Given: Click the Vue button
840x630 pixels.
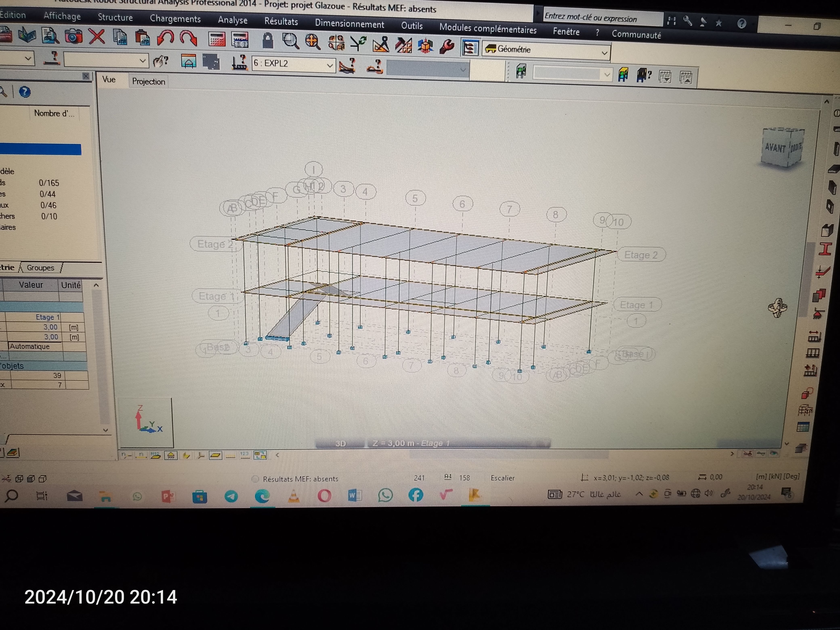Looking at the screenshot, I should [109, 79].
